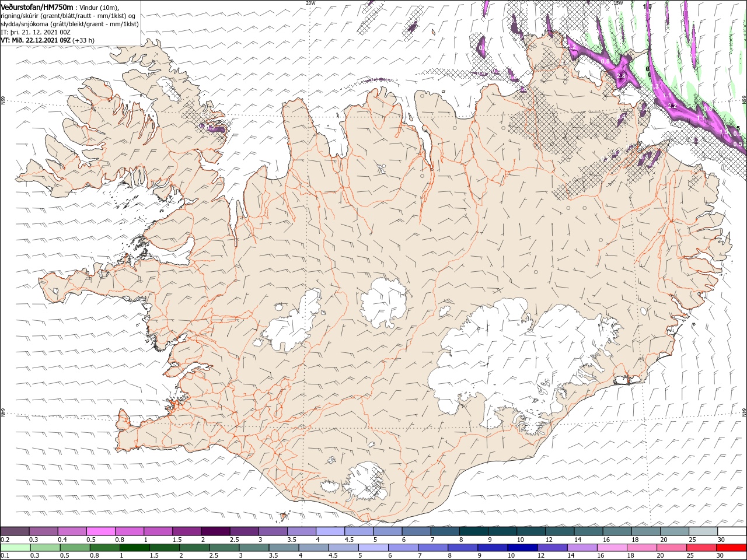Pick the lilac 14 swatch in lower legend
This screenshot has height=560, width=747.
(582, 548)
